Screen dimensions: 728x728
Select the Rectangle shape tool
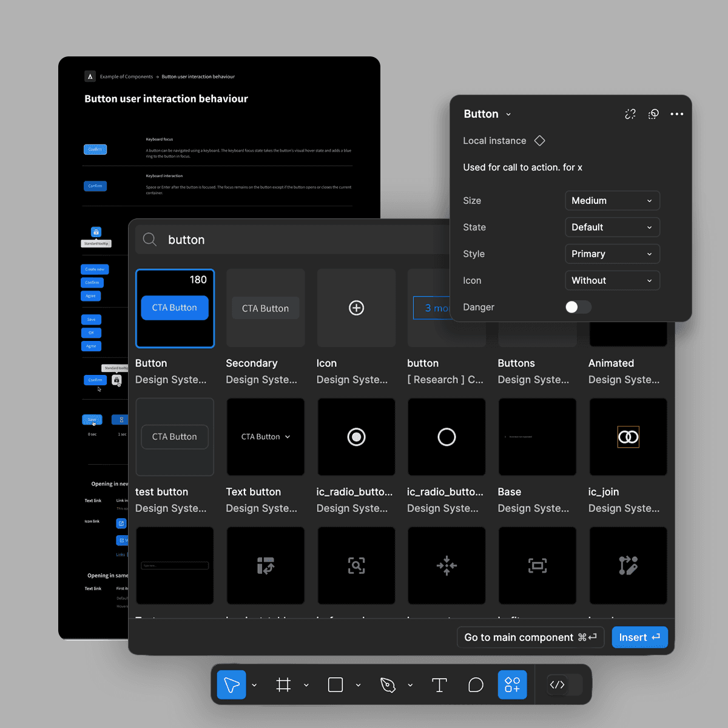click(335, 685)
